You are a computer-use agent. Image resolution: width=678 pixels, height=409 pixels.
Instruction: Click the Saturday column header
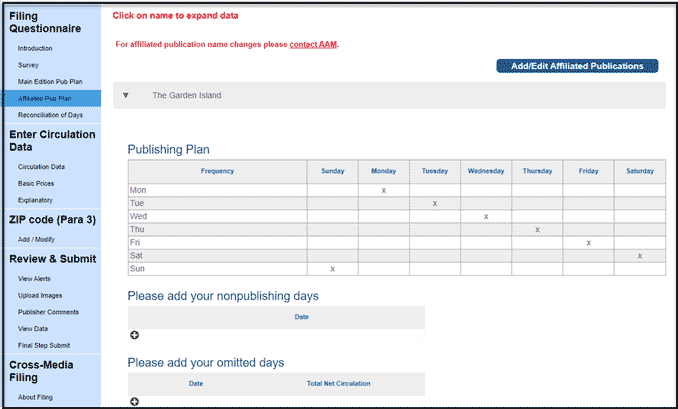pos(640,171)
